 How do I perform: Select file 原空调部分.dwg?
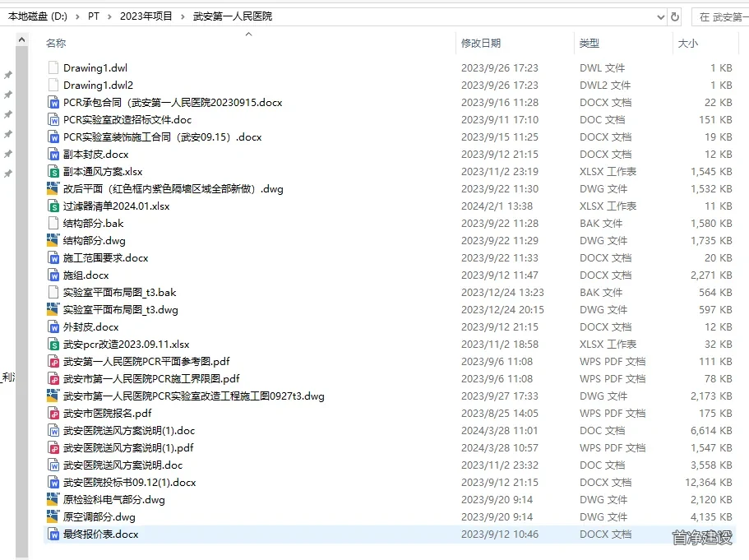[99, 517]
